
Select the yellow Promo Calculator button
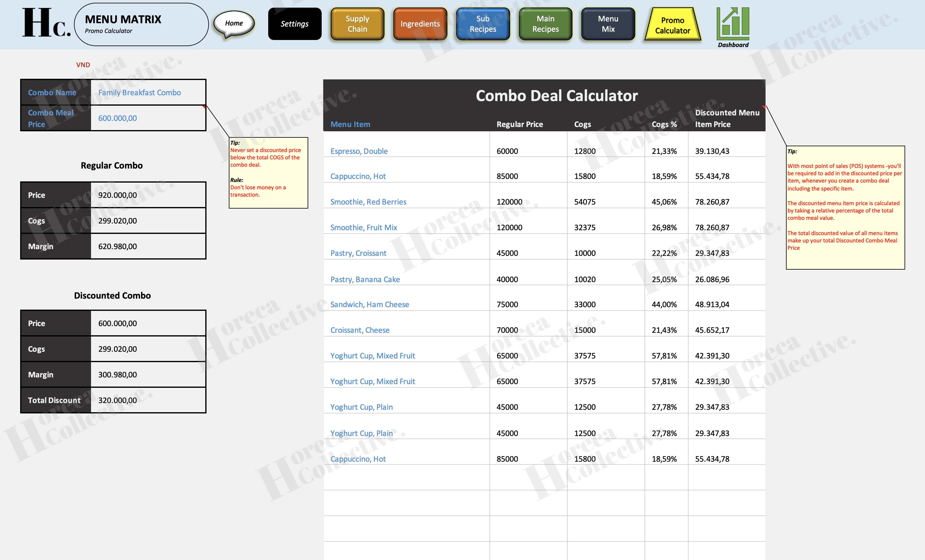tap(672, 24)
